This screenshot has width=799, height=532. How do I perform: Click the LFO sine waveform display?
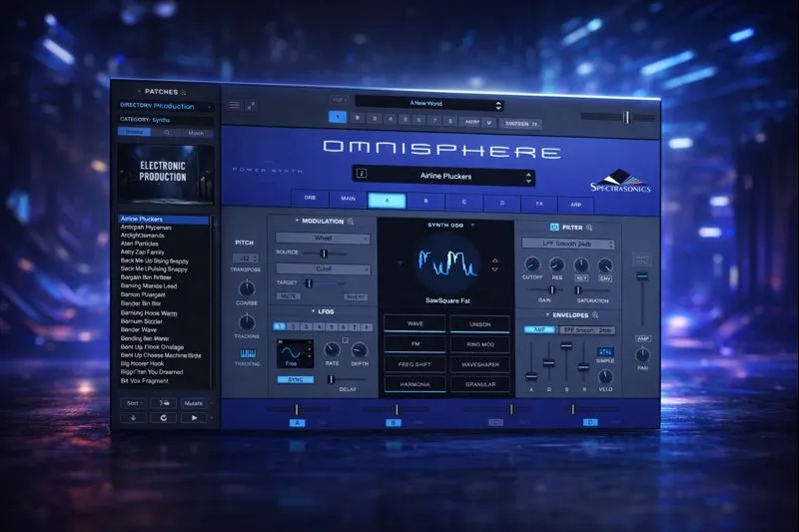(x=295, y=352)
